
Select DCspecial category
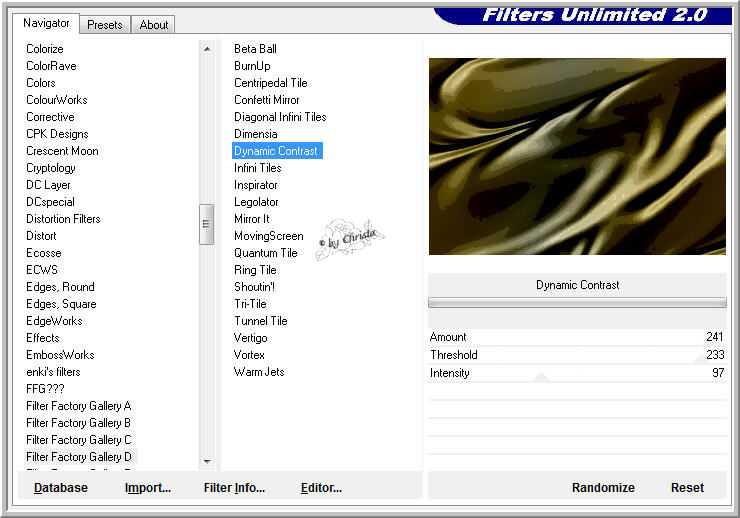[x=50, y=202]
